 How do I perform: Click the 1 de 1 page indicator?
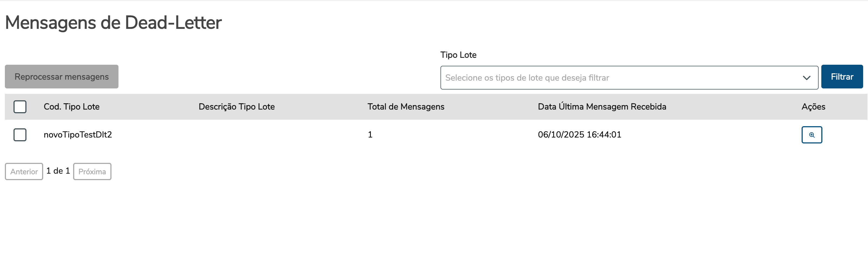pyautogui.click(x=58, y=171)
